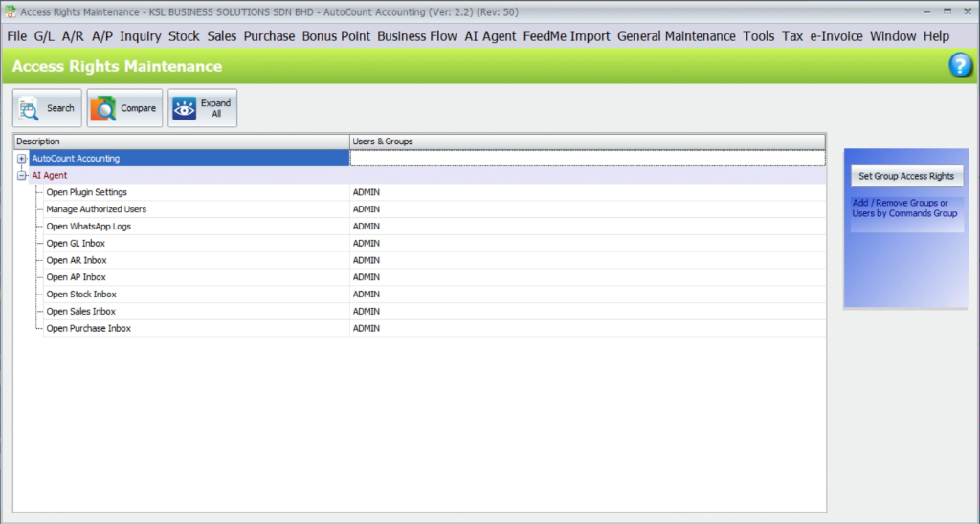Viewport: 980px width, 524px height.
Task: Open the Tools menu
Action: point(759,36)
